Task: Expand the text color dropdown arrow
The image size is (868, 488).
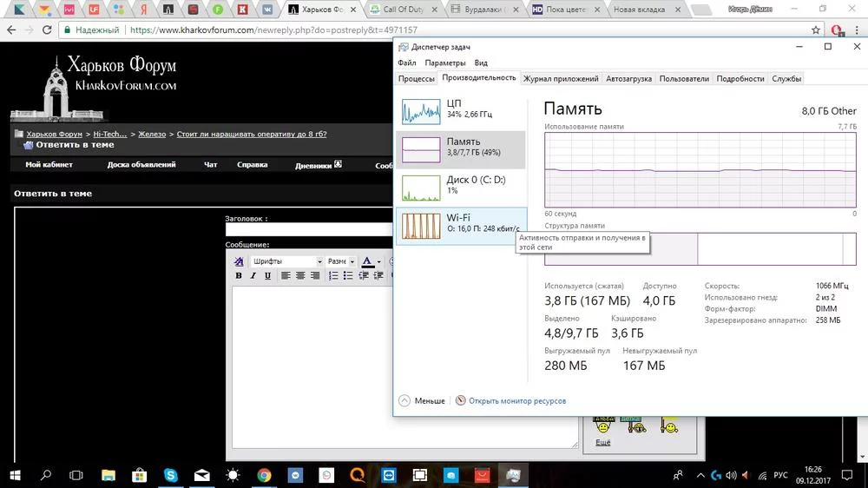Action: (x=378, y=261)
